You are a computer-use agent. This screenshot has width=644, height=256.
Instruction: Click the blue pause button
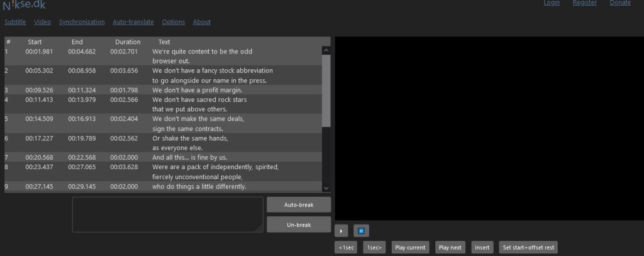(x=361, y=231)
